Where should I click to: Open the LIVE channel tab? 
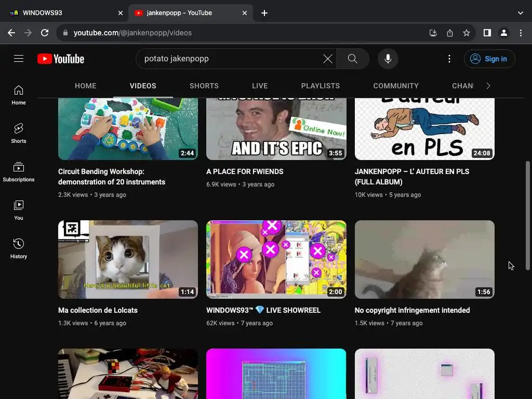coord(260,86)
